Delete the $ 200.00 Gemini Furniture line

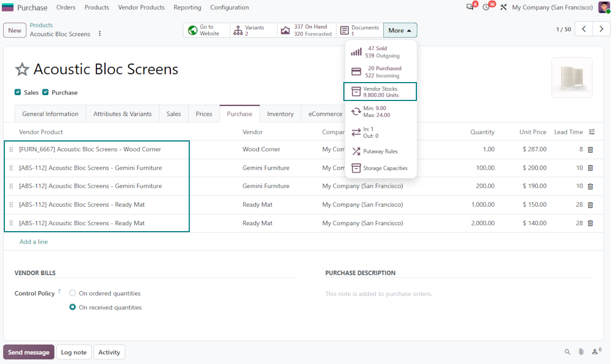[x=590, y=168]
